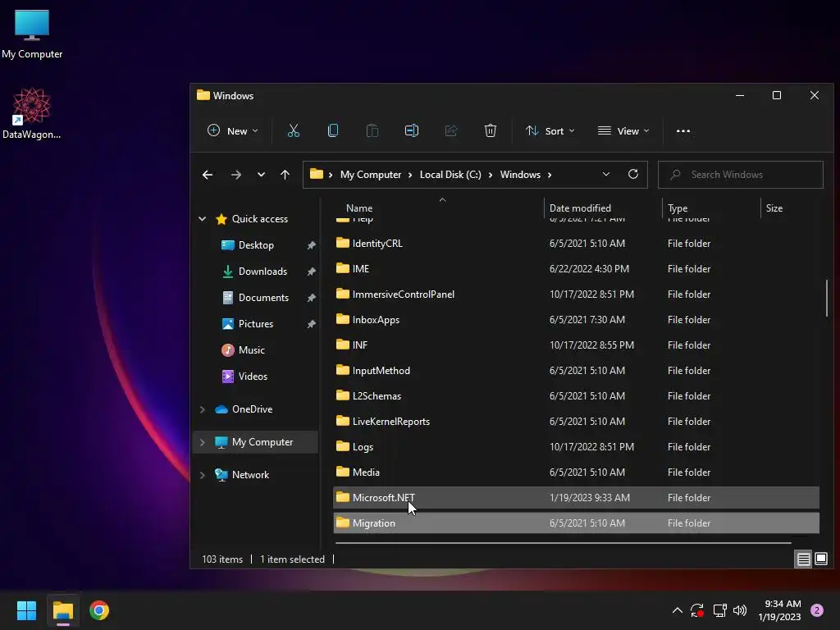
Task: Open the clock and date panel
Action: tap(779, 610)
